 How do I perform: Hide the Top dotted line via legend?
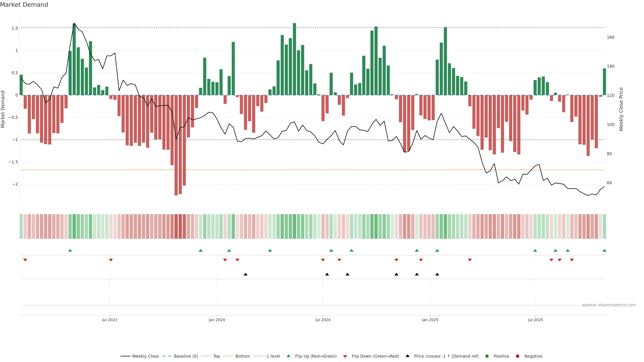[x=216, y=356]
